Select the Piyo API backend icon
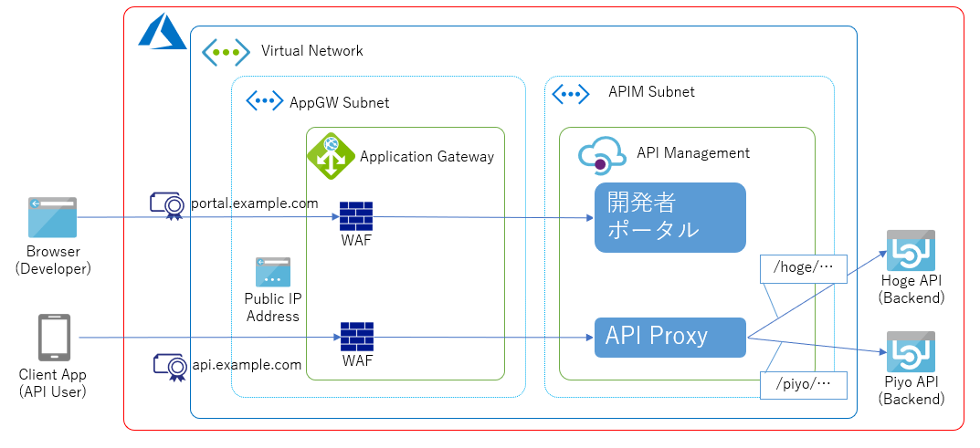 click(x=912, y=351)
